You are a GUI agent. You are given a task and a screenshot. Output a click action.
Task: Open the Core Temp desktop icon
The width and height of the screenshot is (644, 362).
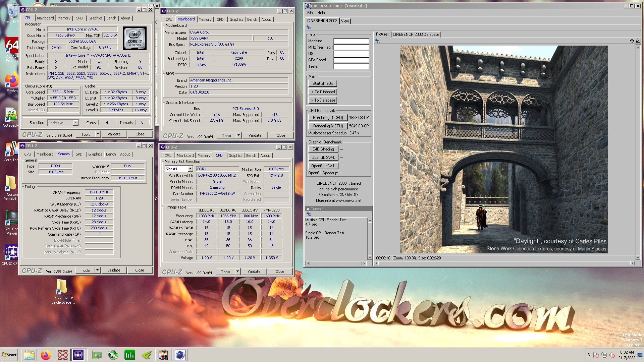tap(11, 152)
